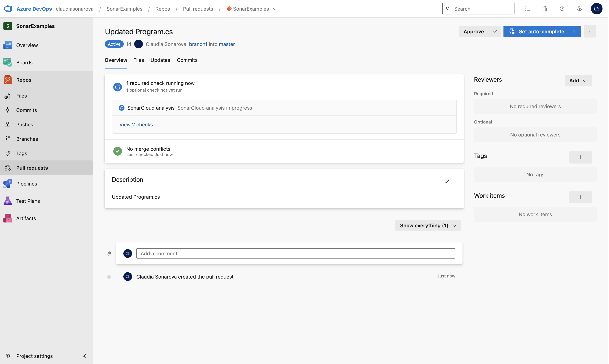Click the SonarCloud analysis check row
The image size is (609, 364).
pos(284,108)
